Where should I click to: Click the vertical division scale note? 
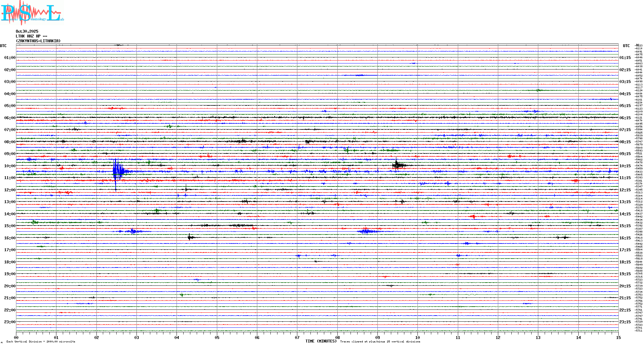click(x=41, y=342)
